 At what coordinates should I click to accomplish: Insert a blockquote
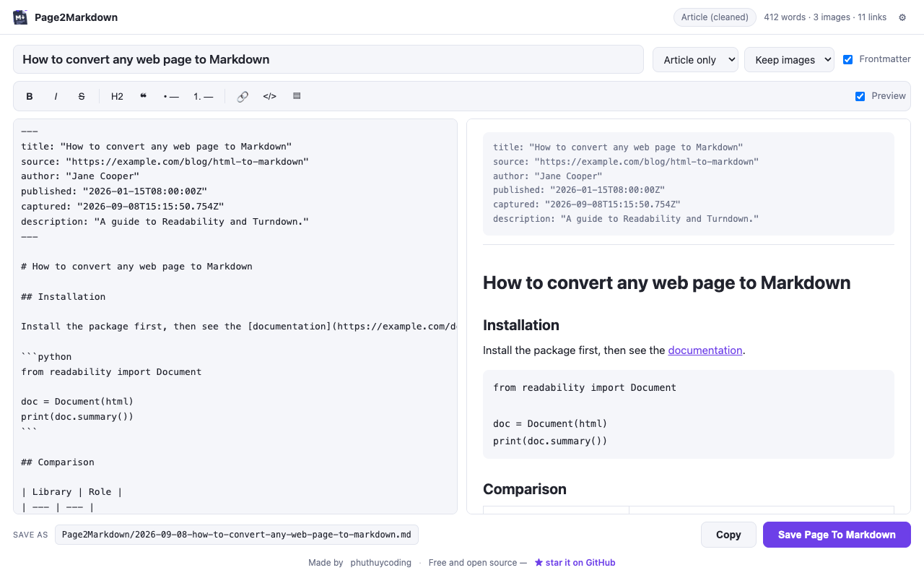click(x=143, y=96)
